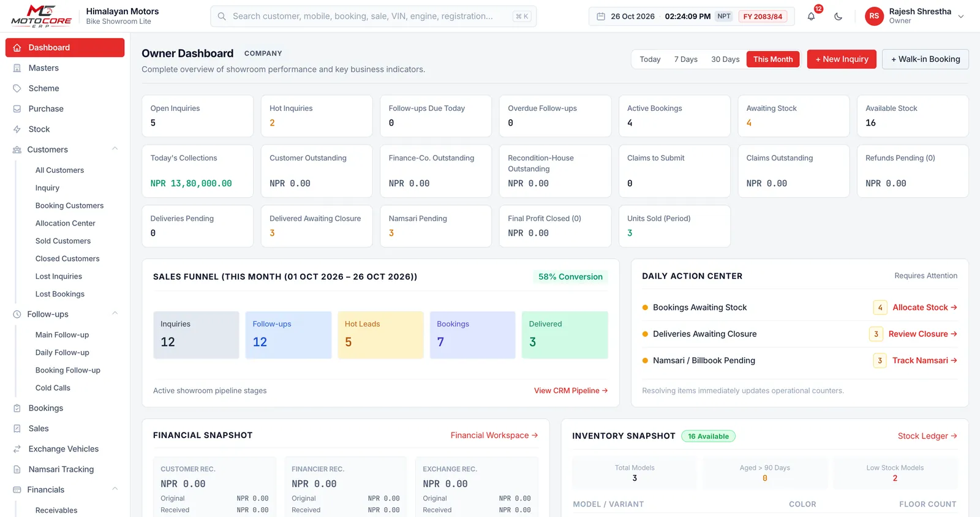Click the FY 2083/84 badge
Screen dimensions: 980x517
763,17
